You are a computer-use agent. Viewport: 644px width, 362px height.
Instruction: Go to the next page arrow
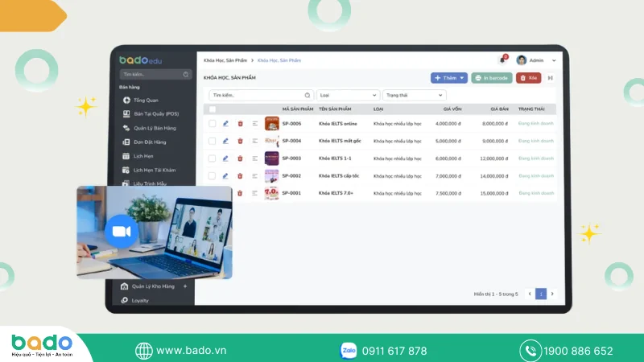coord(552,294)
